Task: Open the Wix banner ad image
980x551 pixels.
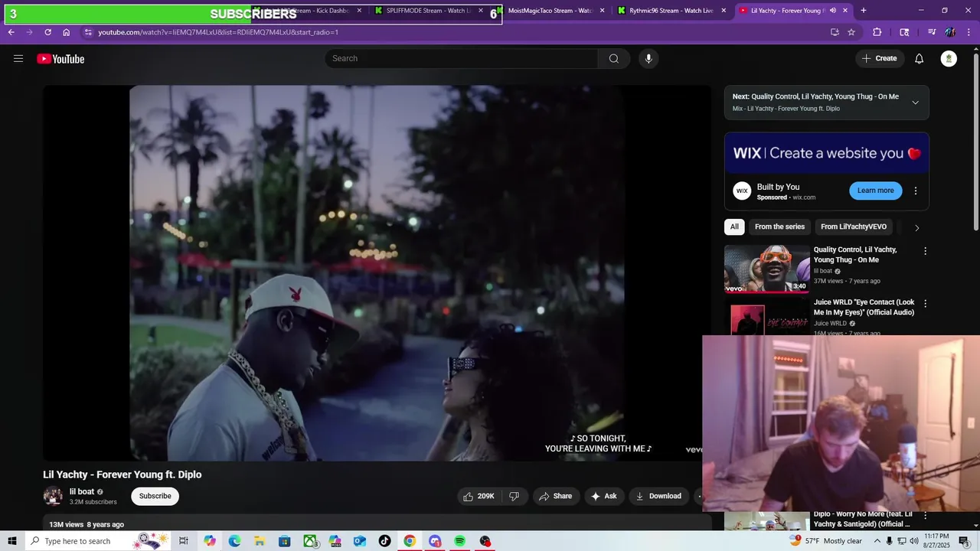Action: coord(827,153)
